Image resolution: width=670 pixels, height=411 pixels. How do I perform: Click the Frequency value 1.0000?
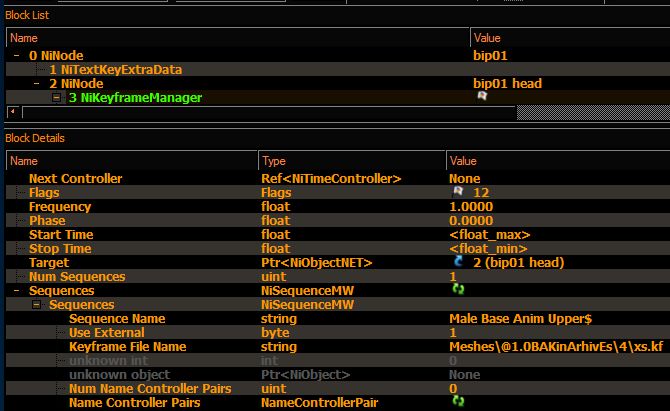point(471,207)
